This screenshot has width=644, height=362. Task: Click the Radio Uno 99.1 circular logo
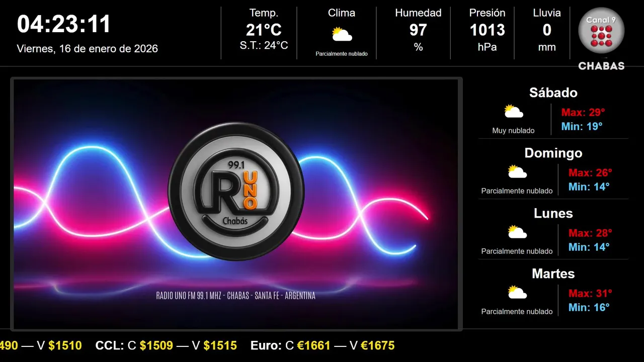(x=236, y=192)
